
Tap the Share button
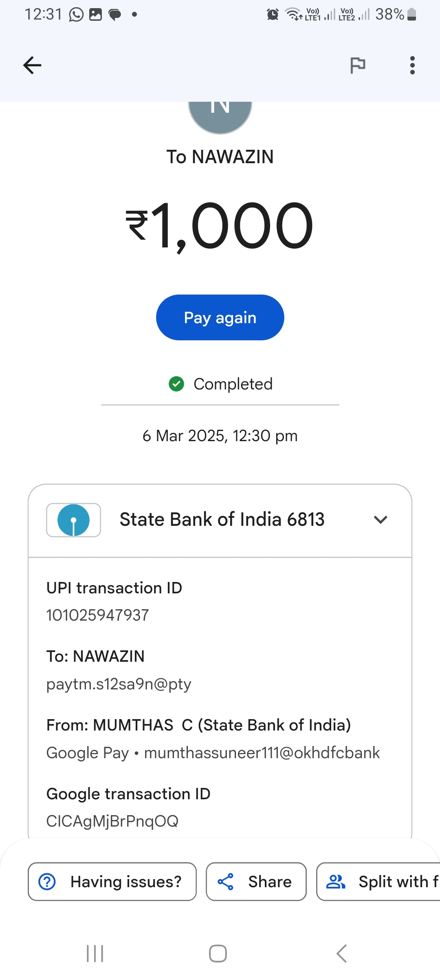256,882
